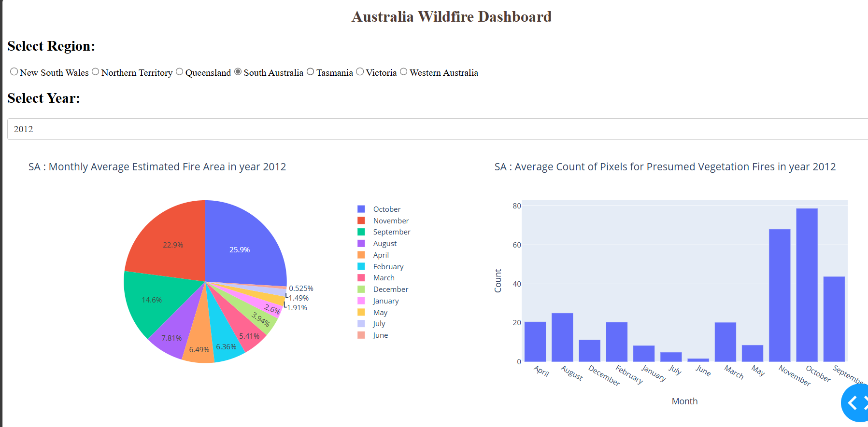Choose the Western Australia radio button
The height and width of the screenshot is (427, 868).
pos(404,72)
